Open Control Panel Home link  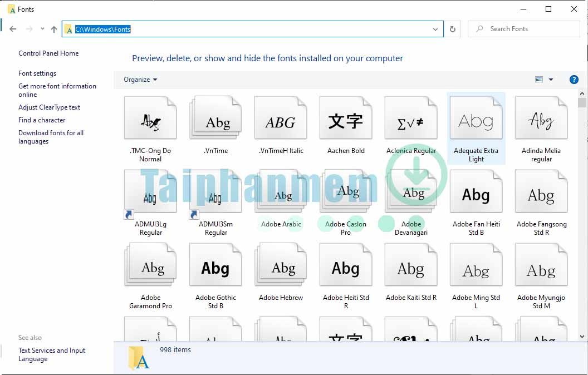point(48,53)
